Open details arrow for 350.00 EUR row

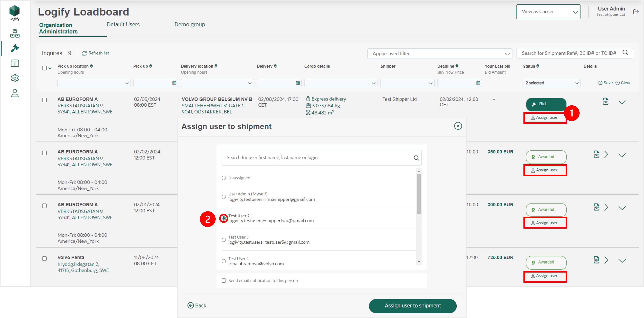(606, 155)
